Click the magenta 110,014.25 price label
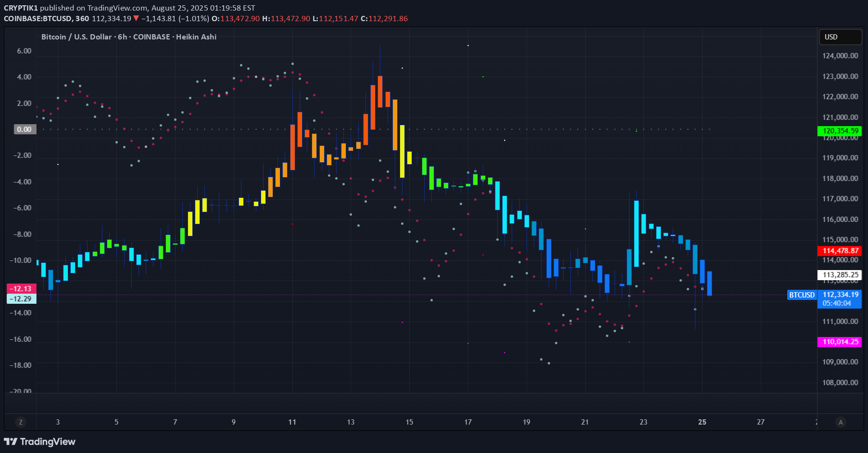 (x=840, y=341)
